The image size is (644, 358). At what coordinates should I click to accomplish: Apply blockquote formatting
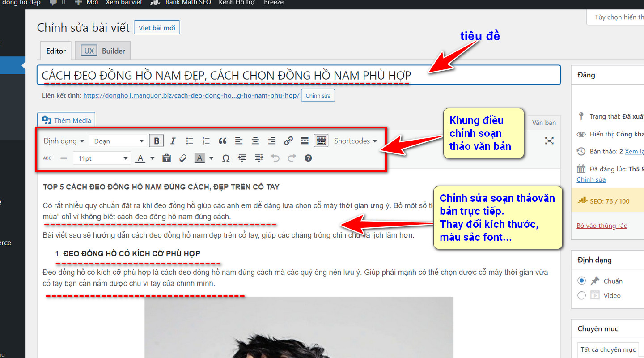(222, 141)
